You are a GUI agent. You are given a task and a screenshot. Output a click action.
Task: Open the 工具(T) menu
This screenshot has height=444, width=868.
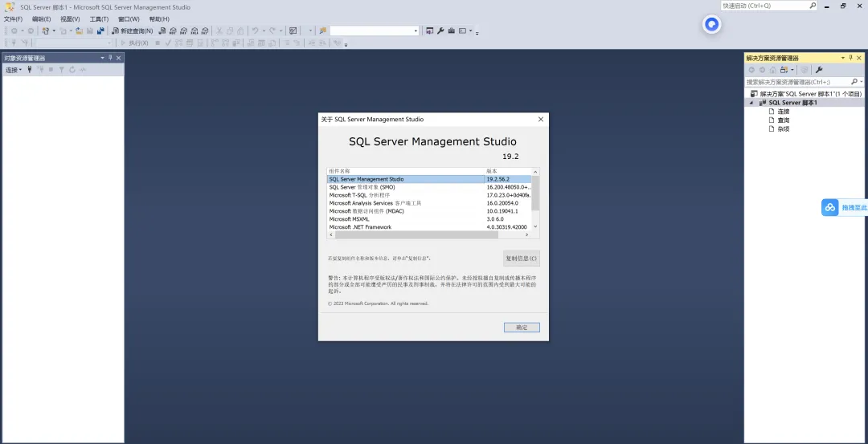pos(99,18)
